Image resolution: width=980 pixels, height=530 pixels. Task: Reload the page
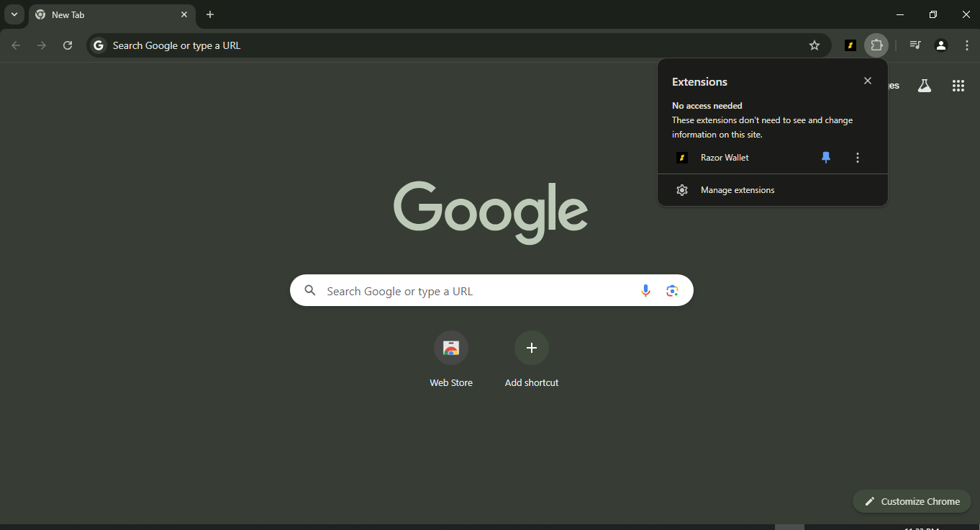[68, 45]
